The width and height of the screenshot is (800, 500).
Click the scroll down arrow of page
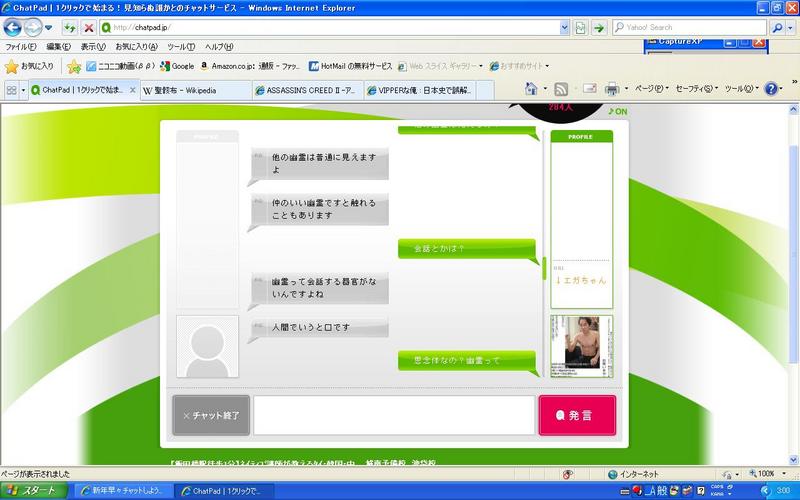(x=793, y=460)
